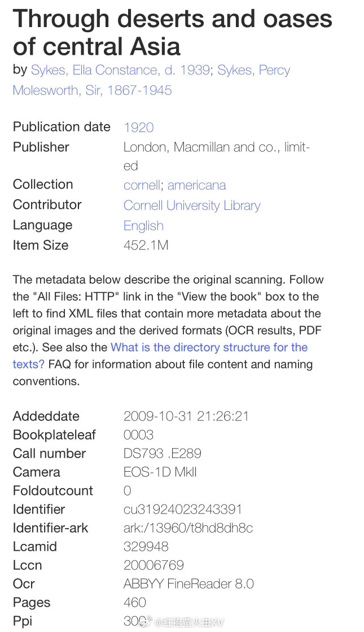Click the Pages value 460
Screen dimensions: 364x632
coord(135,603)
